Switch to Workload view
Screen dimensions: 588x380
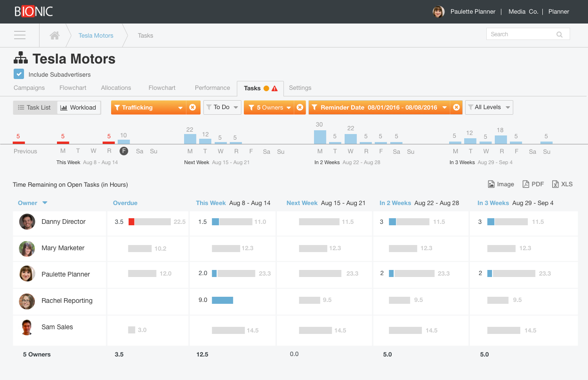[x=79, y=108]
